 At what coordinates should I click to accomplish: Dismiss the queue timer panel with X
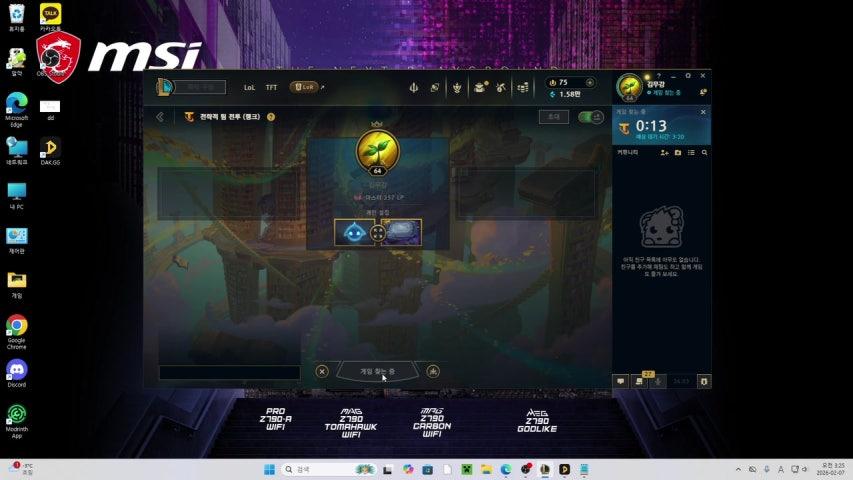tap(703, 112)
